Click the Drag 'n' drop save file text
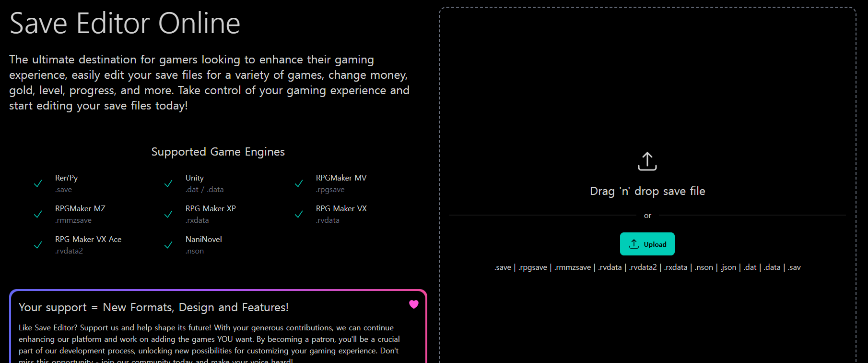 [x=647, y=191]
